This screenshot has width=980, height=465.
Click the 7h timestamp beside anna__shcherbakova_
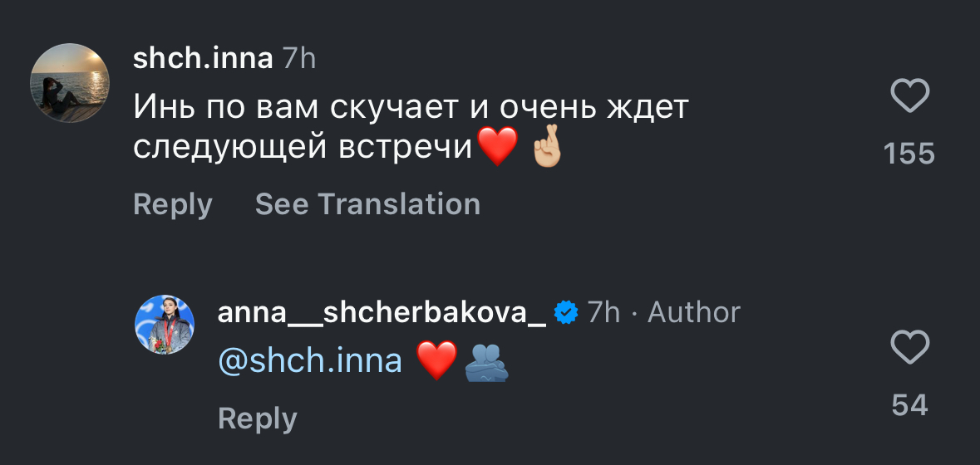(603, 313)
